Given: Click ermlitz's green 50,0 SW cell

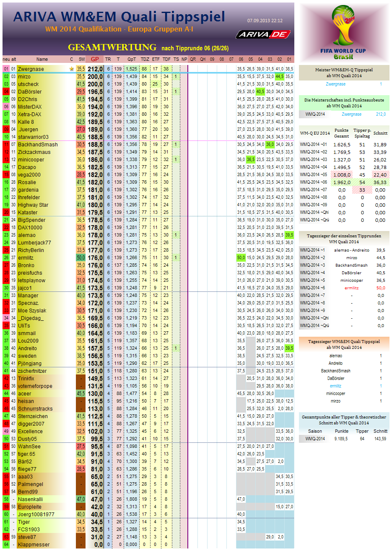Looking at the screenshot, I should [81, 257].
